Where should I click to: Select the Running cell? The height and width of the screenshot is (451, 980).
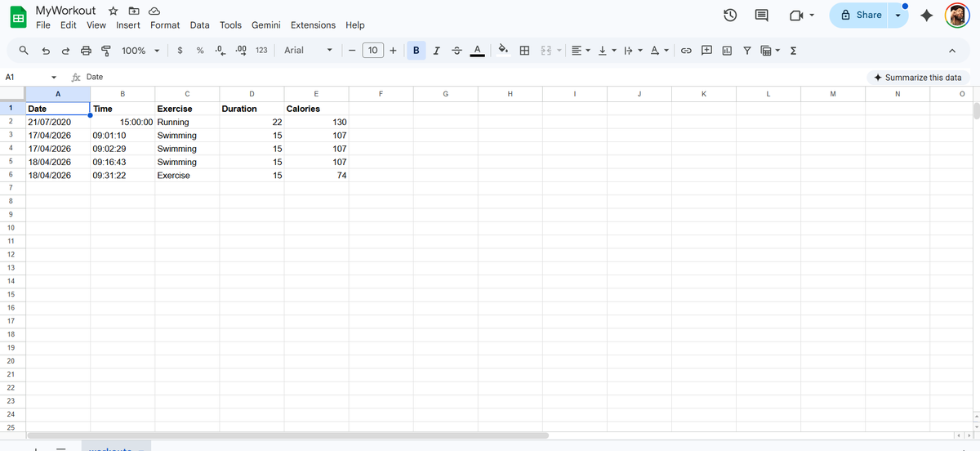(187, 122)
